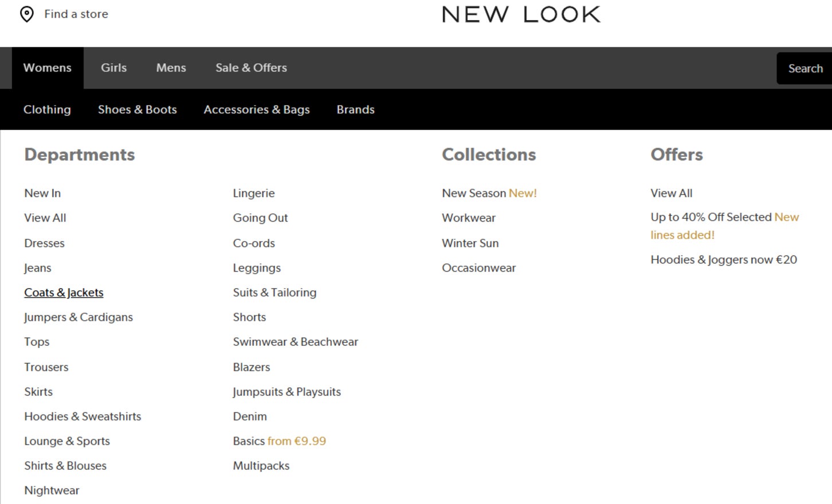The image size is (832, 504).
Task: Open Basics from €9.99
Action: point(278,441)
